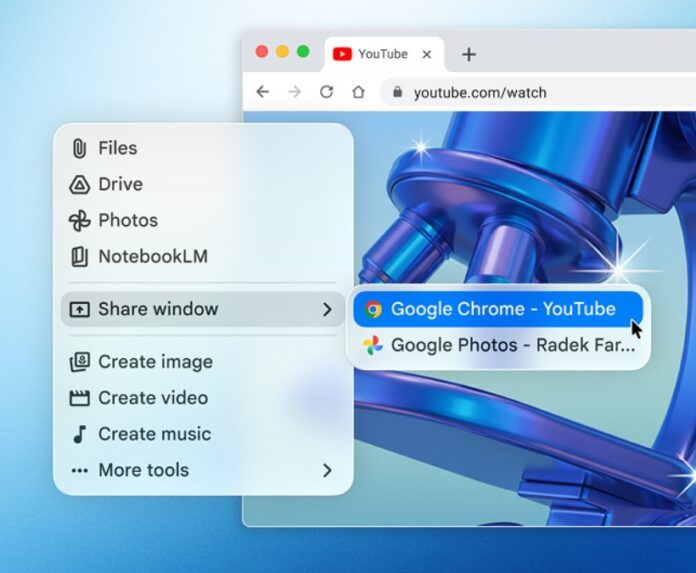
Task: Click the yellow minimize window button
Action: pos(283,52)
